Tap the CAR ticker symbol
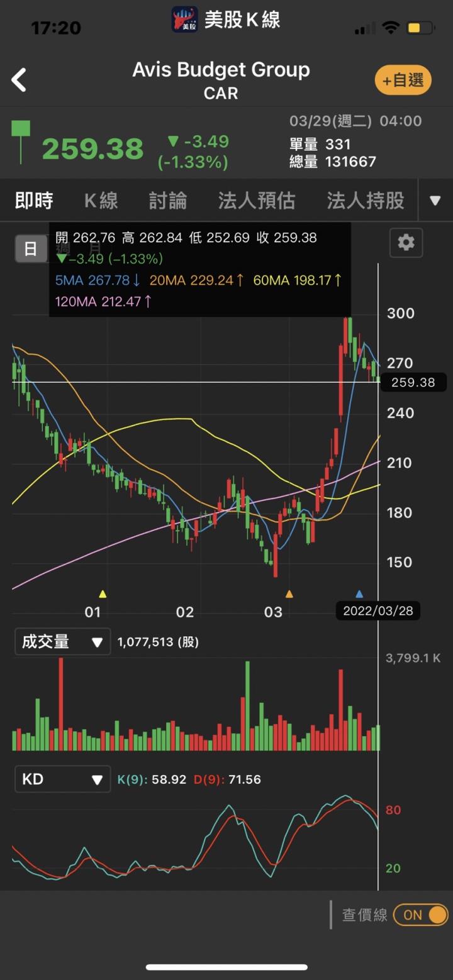The image size is (453, 980). point(221,93)
